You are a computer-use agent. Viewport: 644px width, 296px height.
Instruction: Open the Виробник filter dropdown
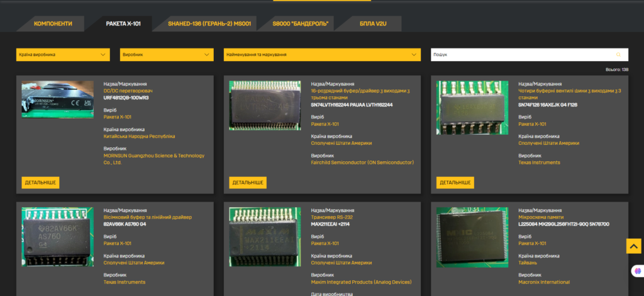click(167, 55)
